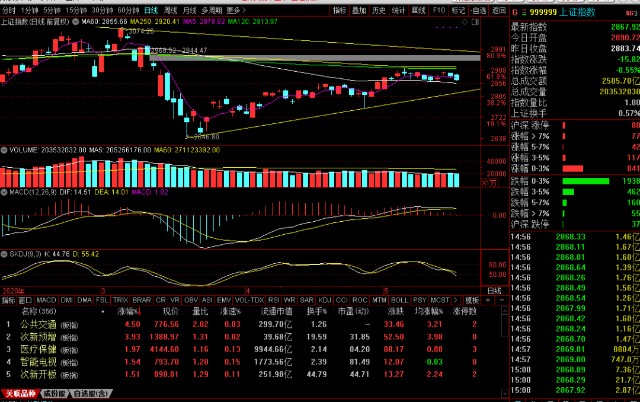640x402 pixels.
Task: Select the DMI indicator tab
Action: pos(67,300)
